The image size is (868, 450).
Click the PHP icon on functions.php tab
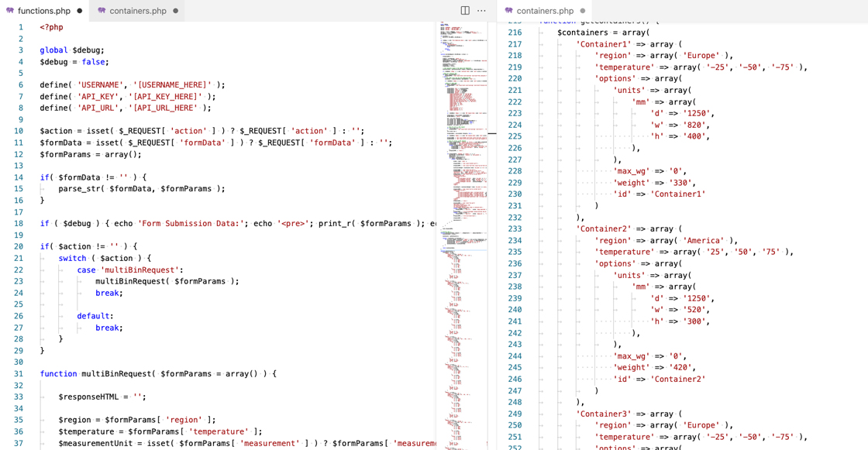click(x=10, y=11)
